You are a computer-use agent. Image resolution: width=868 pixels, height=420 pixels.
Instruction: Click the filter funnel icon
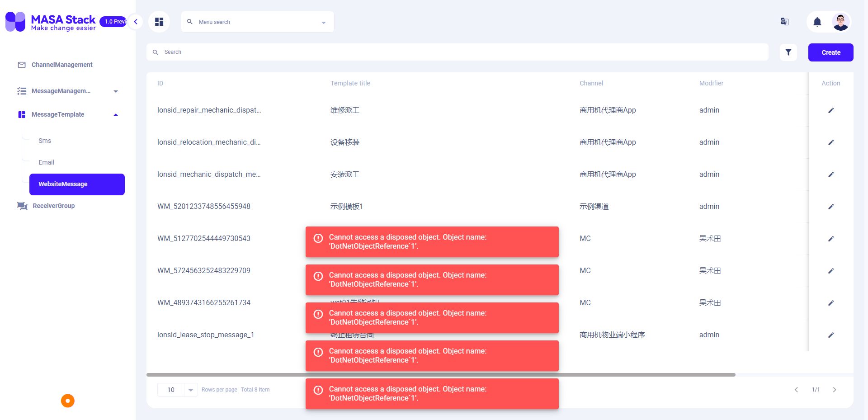tap(788, 52)
